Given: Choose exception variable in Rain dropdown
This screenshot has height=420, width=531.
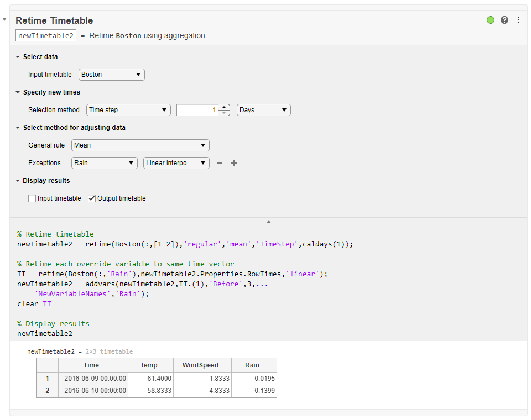Looking at the screenshot, I should point(105,163).
